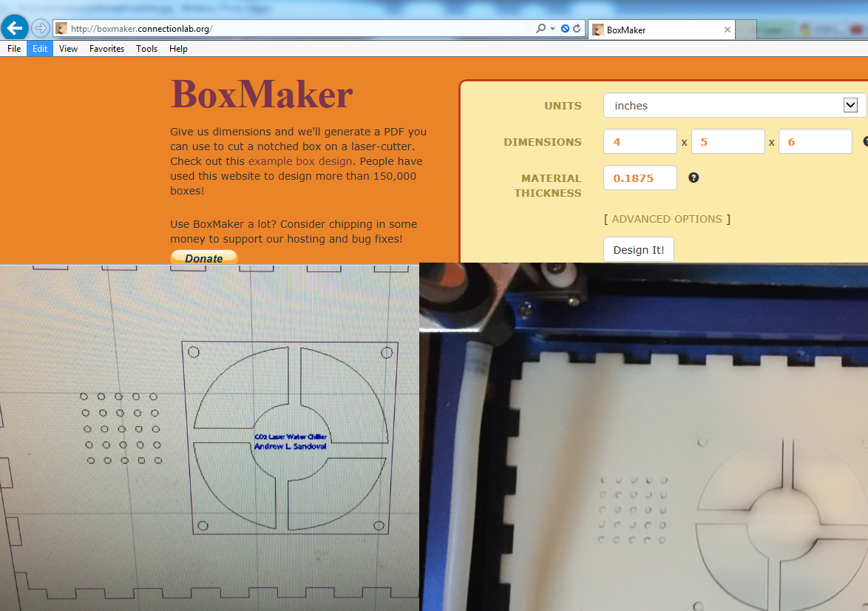Click the Design It! button

638,250
